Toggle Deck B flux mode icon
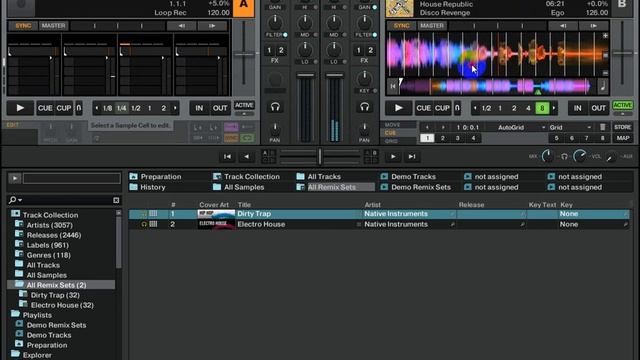The image size is (640, 360). coord(458,108)
